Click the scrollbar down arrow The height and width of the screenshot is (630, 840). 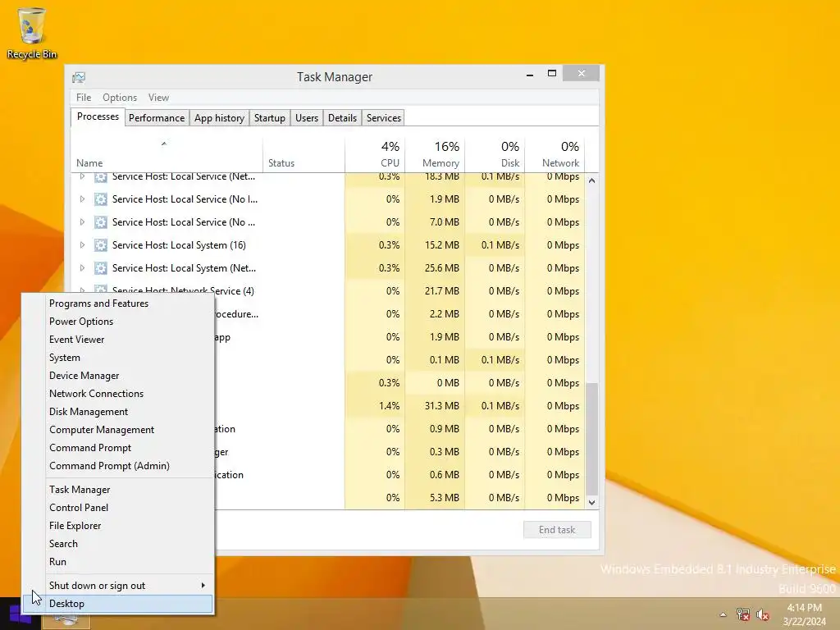[592, 503]
